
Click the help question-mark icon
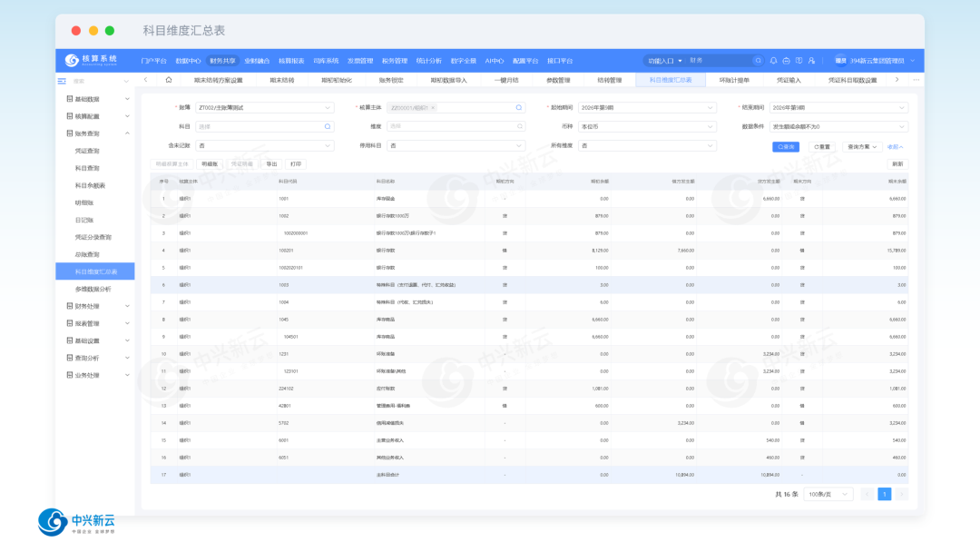click(x=799, y=61)
